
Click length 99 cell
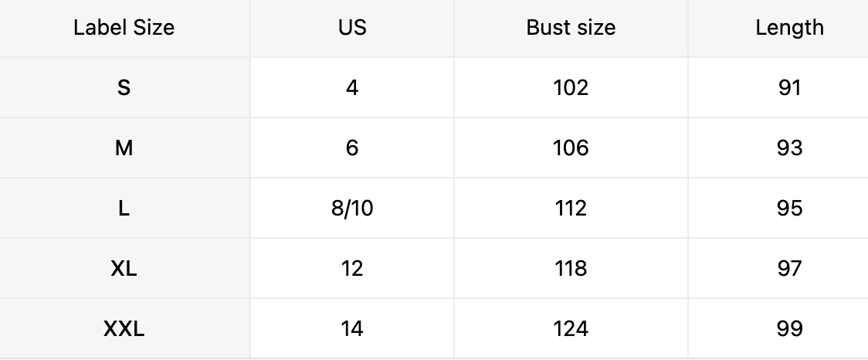(x=789, y=329)
